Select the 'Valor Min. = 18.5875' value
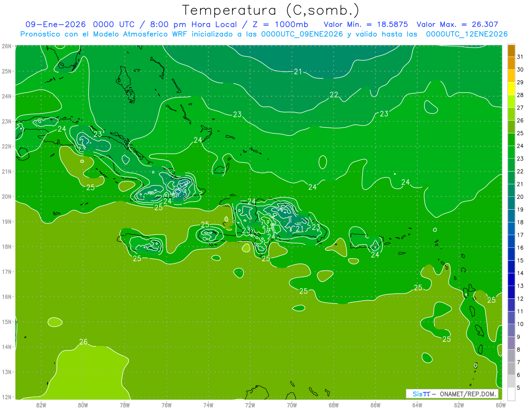 (366, 24)
